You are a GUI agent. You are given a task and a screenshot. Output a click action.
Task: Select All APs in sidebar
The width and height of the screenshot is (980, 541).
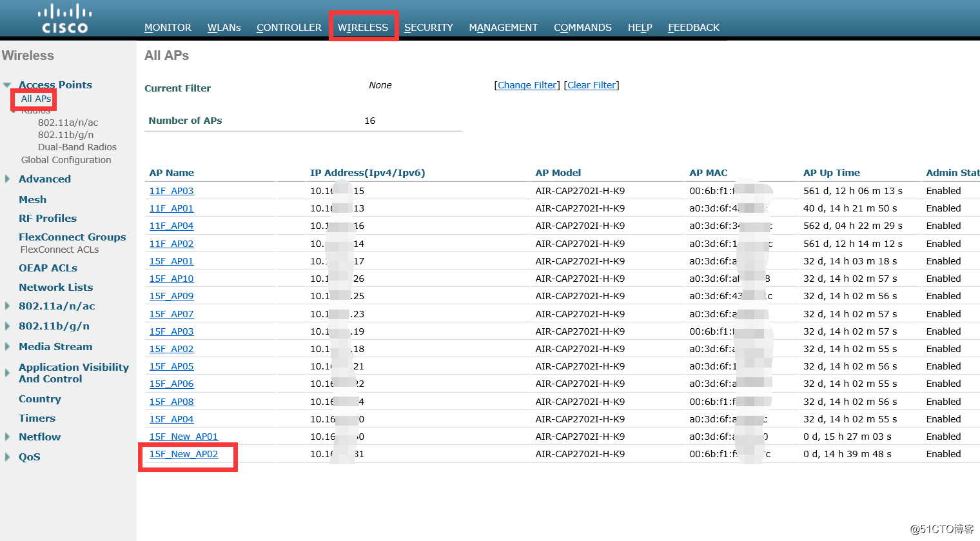tap(36, 99)
